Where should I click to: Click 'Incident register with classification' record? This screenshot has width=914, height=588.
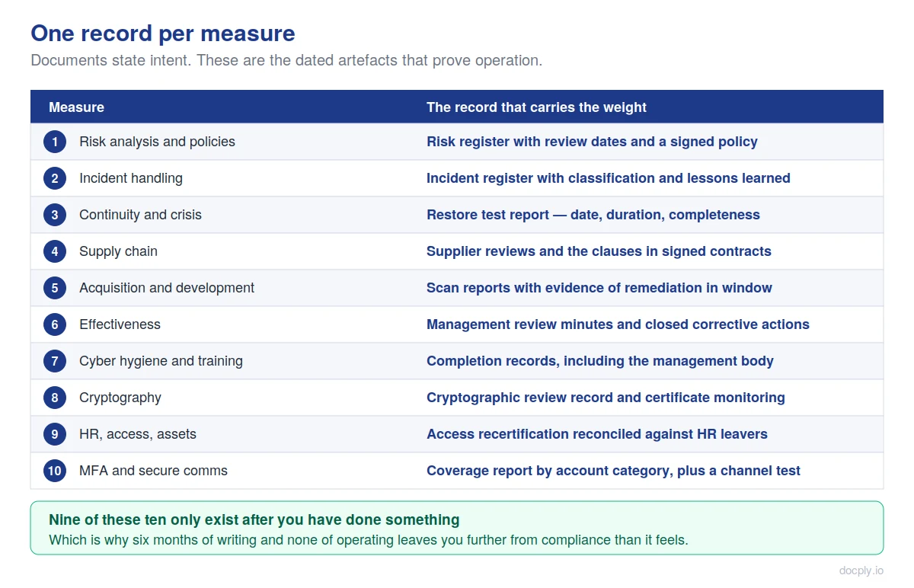[609, 178]
